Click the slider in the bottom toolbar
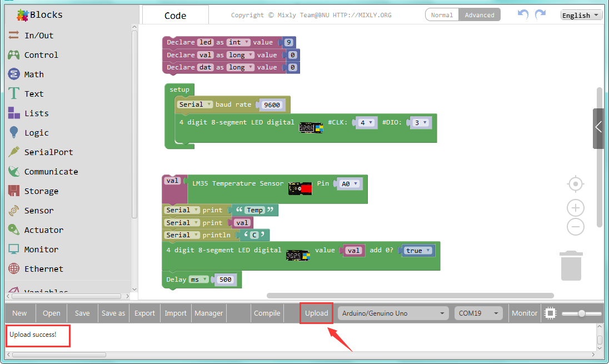 [581, 313]
